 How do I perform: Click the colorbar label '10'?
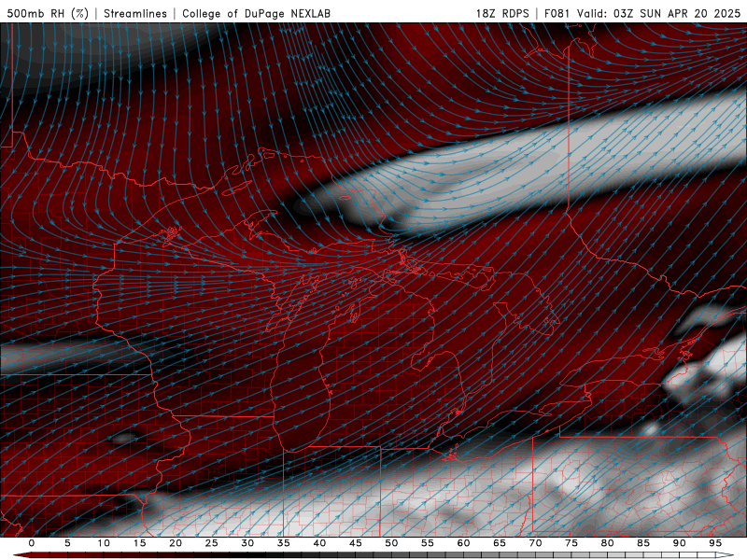click(x=104, y=543)
